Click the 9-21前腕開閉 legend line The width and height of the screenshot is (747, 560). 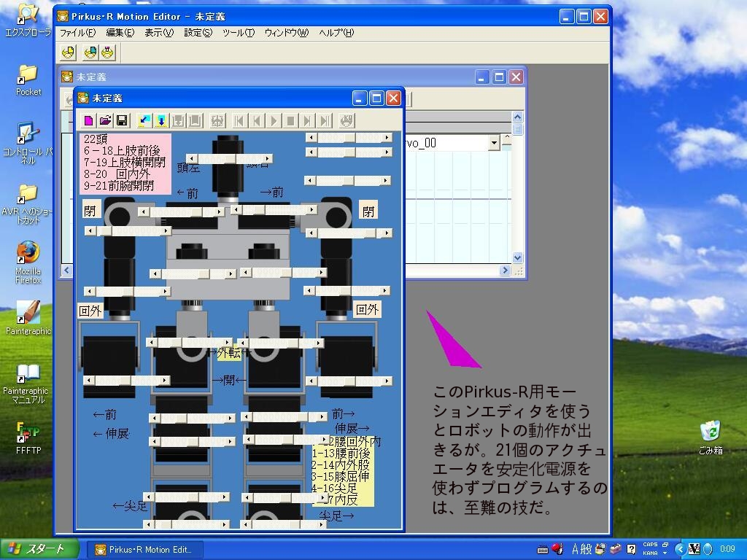click(x=119, y=186)
